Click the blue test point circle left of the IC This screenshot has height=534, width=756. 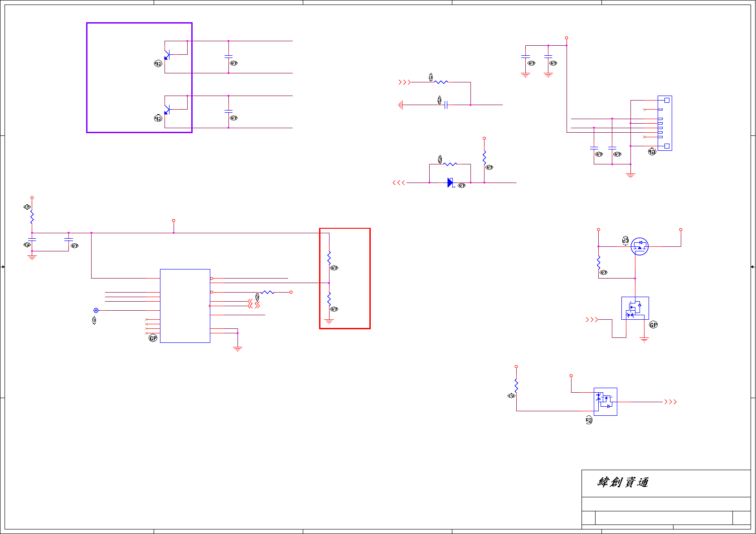[96, 310]
